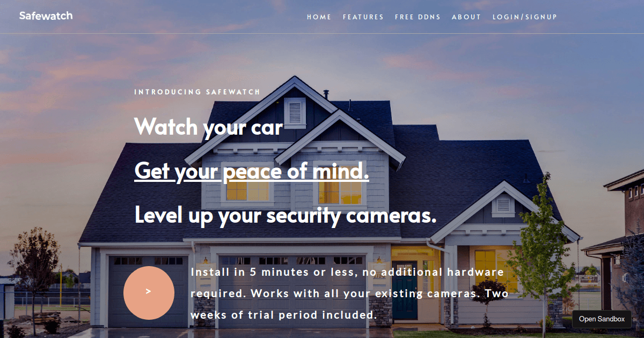Screen dimensions: 644x338
Task: Go to the HOME nav item
Action: coord(319,17)
